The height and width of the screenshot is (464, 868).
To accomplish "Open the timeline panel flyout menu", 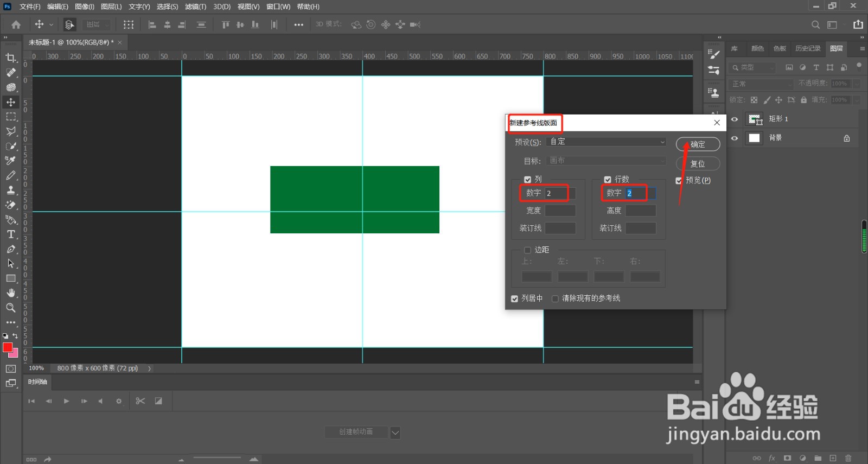I will pos(697,382).
